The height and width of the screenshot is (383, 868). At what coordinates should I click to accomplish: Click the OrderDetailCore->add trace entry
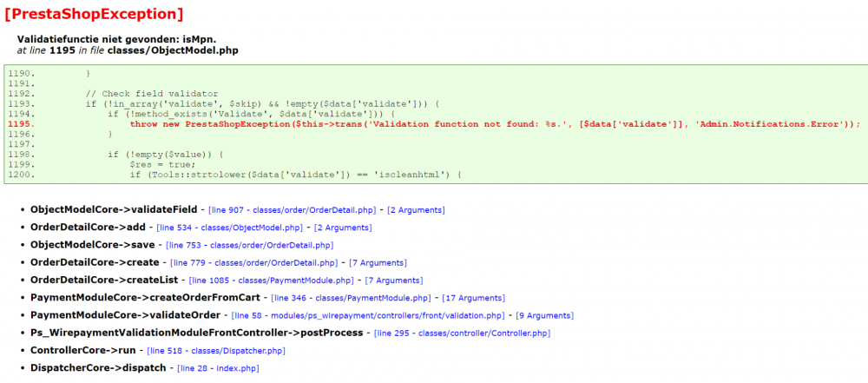pos(88,228)
